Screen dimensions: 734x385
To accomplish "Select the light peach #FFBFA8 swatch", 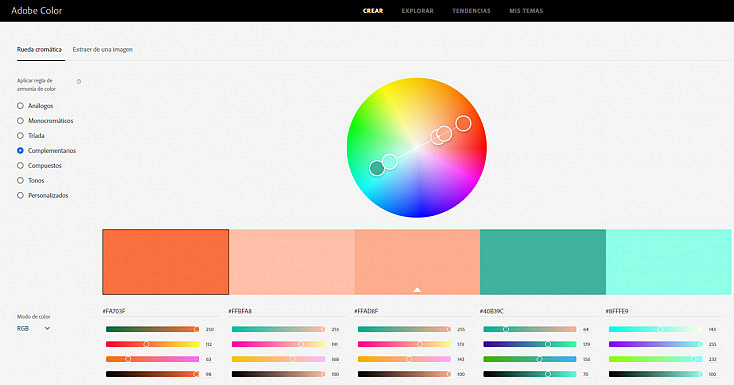I will pos(292,262).
